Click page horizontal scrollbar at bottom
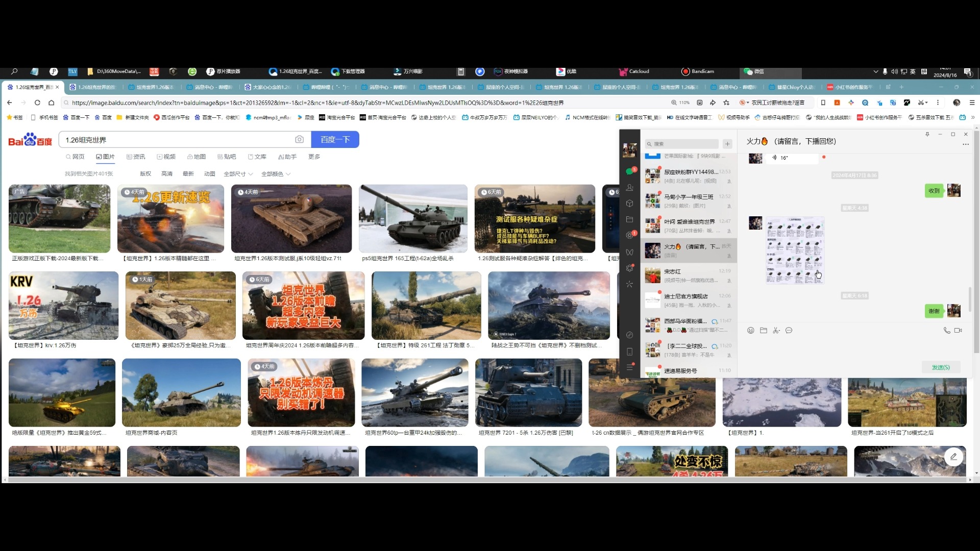 click(x=487, y=480)
